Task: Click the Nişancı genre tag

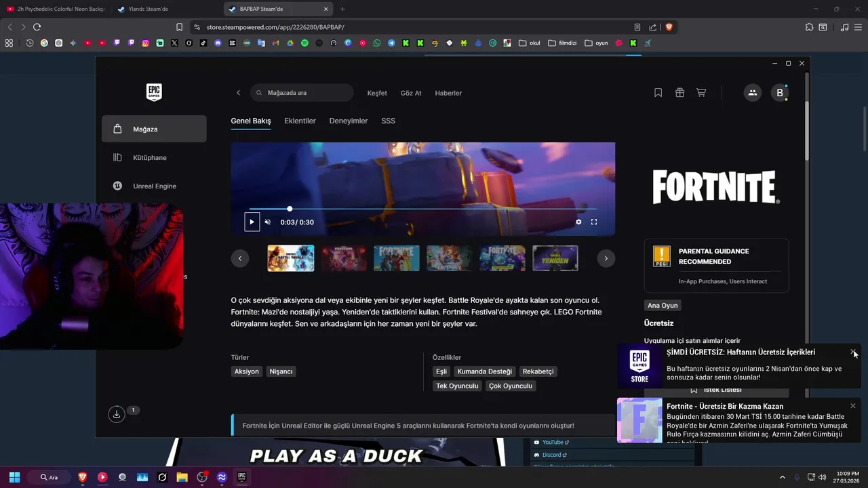Action: [281, 371]
